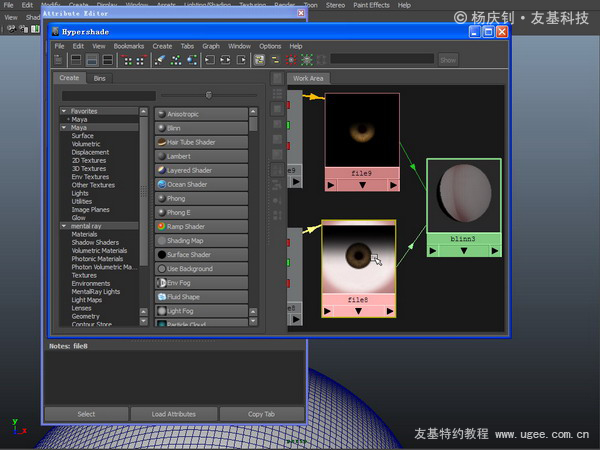Image resolution: width=600 pixels, height=450 pixels.
Task: Open blinn3 node center dropdown triangle
Action: [464, 251]
